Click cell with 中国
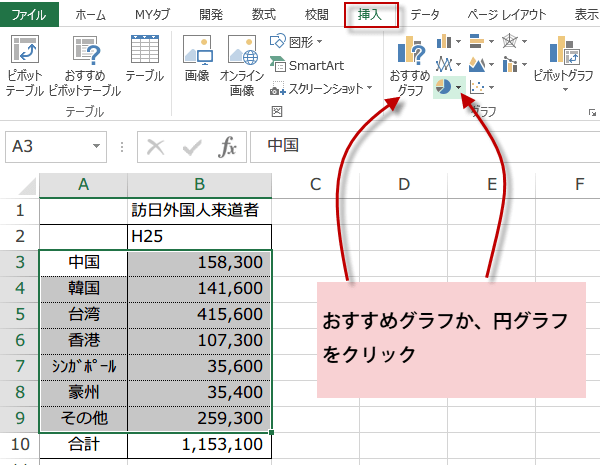The height and width of the screenshot is (465, 600). (x=83, y=263)
